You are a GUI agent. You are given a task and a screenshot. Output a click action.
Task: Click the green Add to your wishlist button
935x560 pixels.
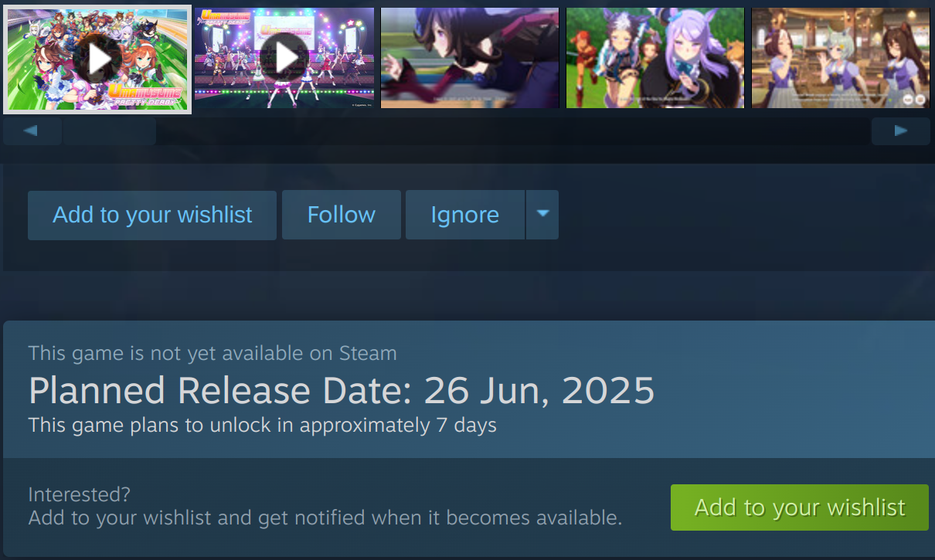coord(800,507)
